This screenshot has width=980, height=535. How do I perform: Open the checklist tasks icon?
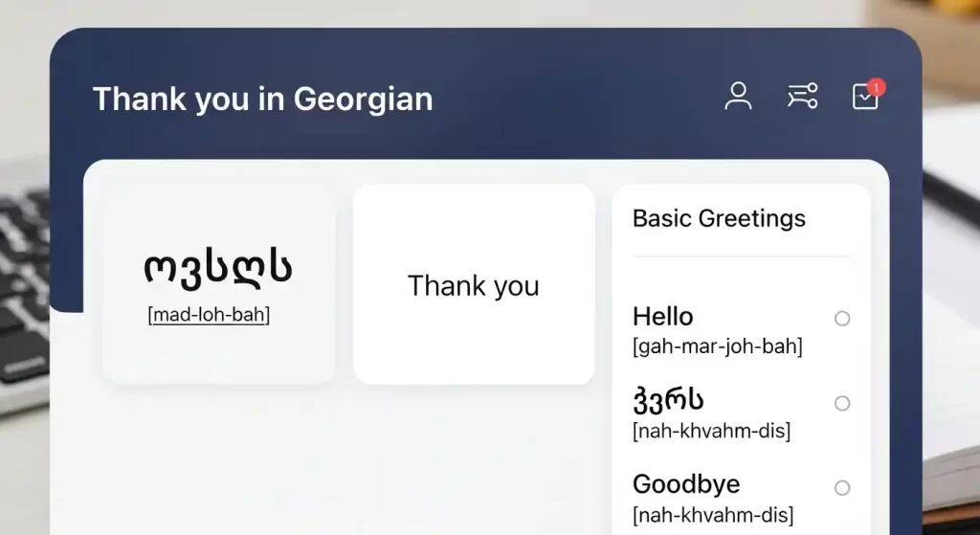click(x=864, y=98)
